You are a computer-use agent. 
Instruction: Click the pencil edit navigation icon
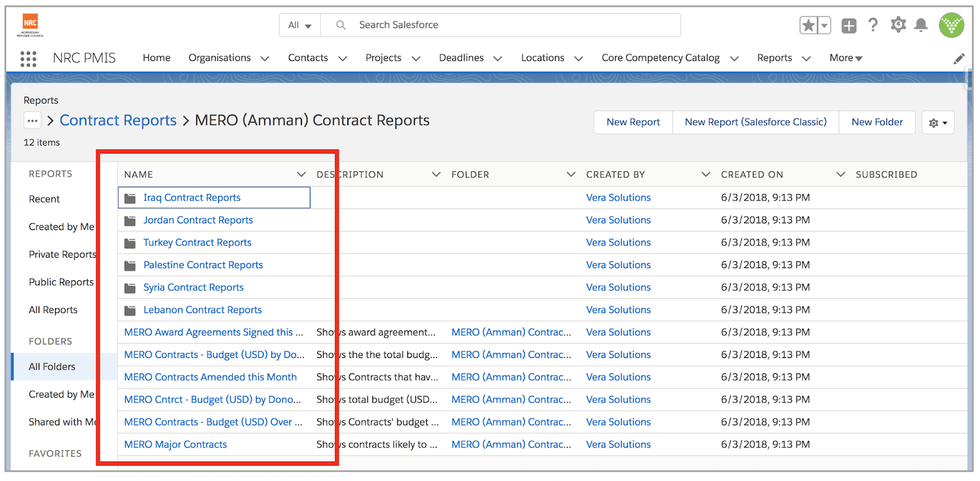[959, 58]
